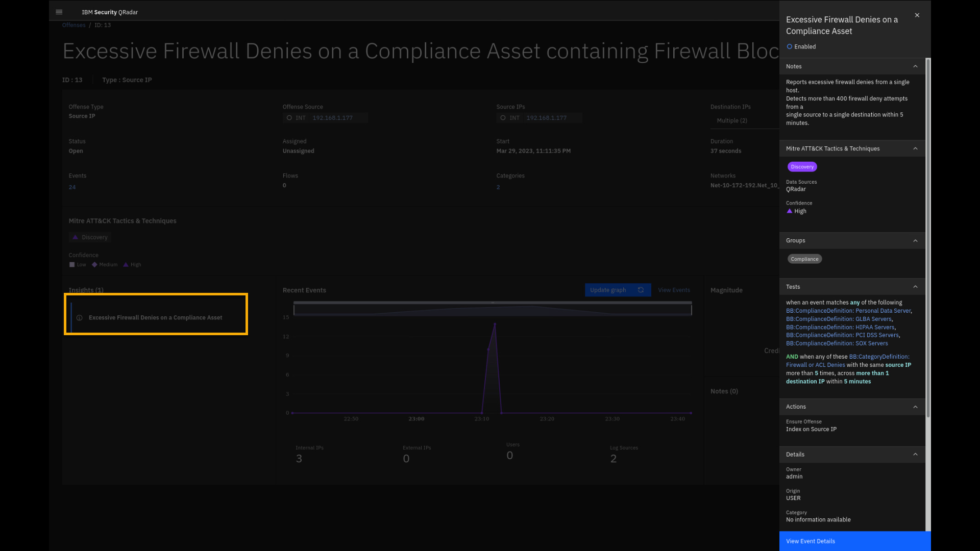The width and height of the screenshot is (980, 551).
Task: Click the refresh icon on Update graph
Action: pos(641,290)
